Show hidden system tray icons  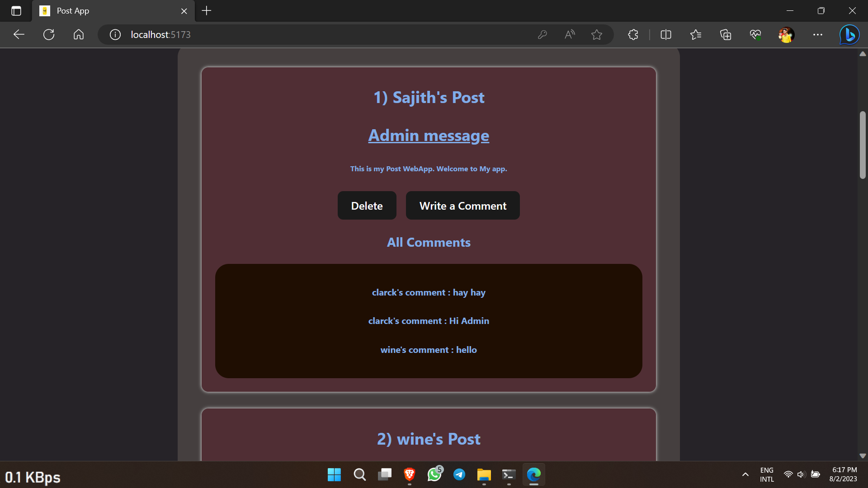(x=745, y=475)
